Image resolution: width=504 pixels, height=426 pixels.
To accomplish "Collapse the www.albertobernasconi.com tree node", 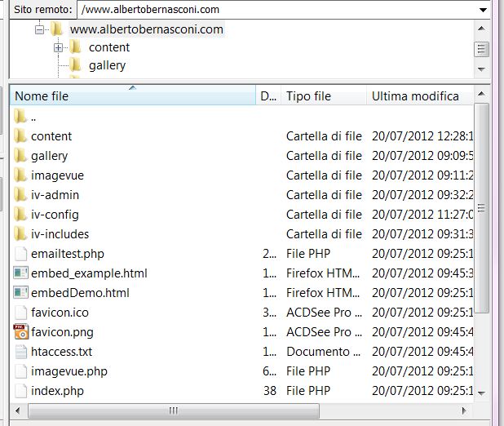I will tap(39, 30).
